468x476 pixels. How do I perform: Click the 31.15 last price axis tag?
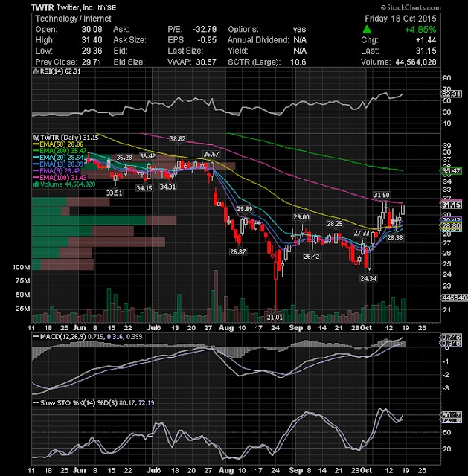[452, 205]
